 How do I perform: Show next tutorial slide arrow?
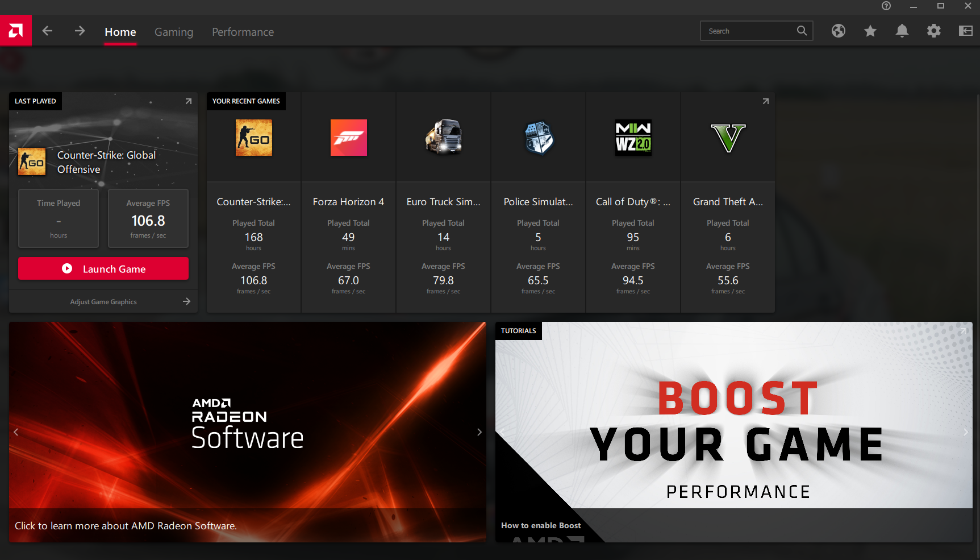click(x=966, y=432)
